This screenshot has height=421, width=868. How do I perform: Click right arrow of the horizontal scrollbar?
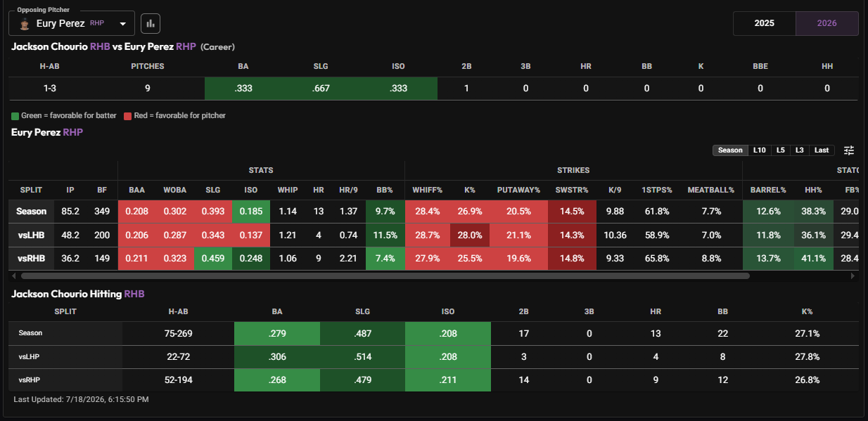[x=855, y=276]
